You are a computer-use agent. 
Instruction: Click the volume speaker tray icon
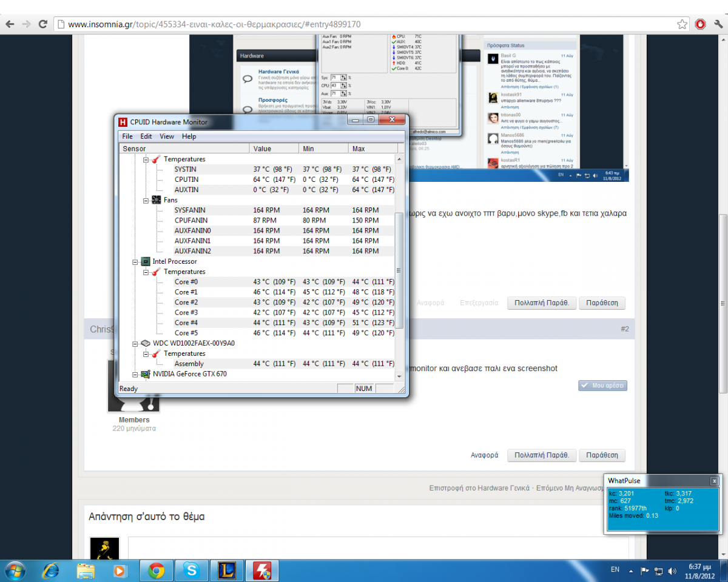pyautogui.click(x=672, y=571)
